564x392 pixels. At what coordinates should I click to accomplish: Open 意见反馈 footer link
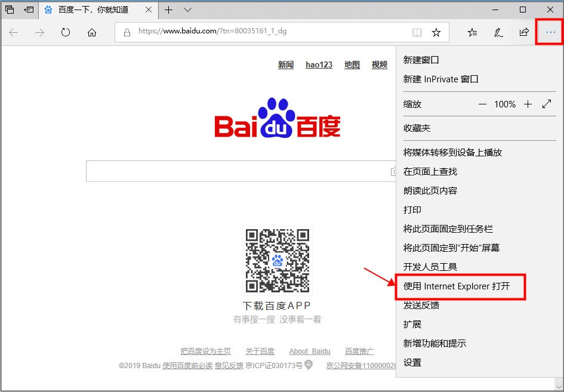pyautogui.click(x=229, y=366)
